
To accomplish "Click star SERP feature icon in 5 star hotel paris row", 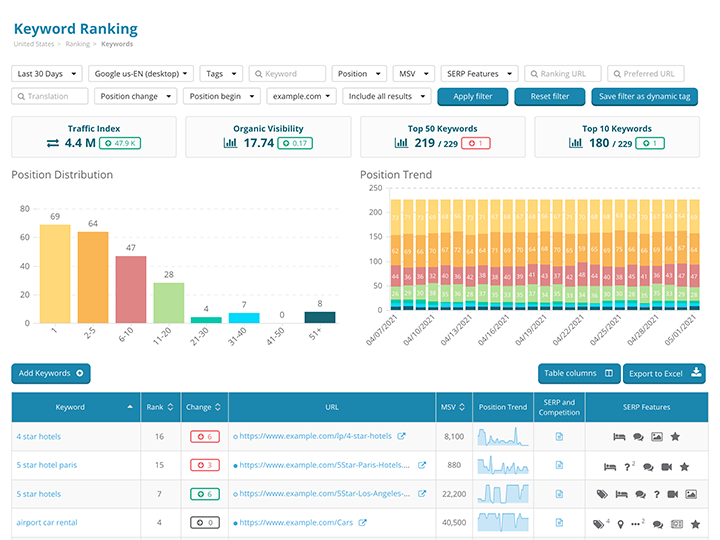I will tap(684, 466).
